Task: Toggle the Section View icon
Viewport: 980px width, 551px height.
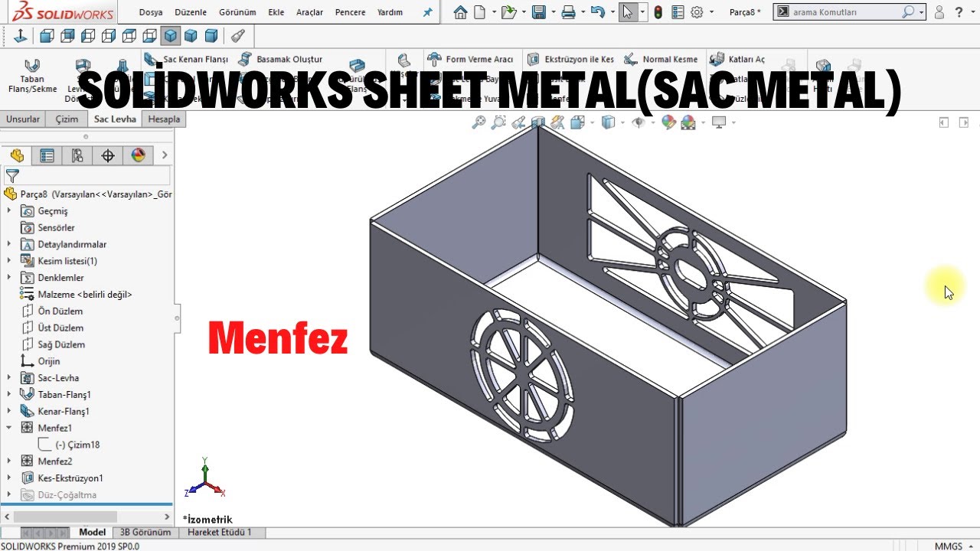Action: [538, 122]
